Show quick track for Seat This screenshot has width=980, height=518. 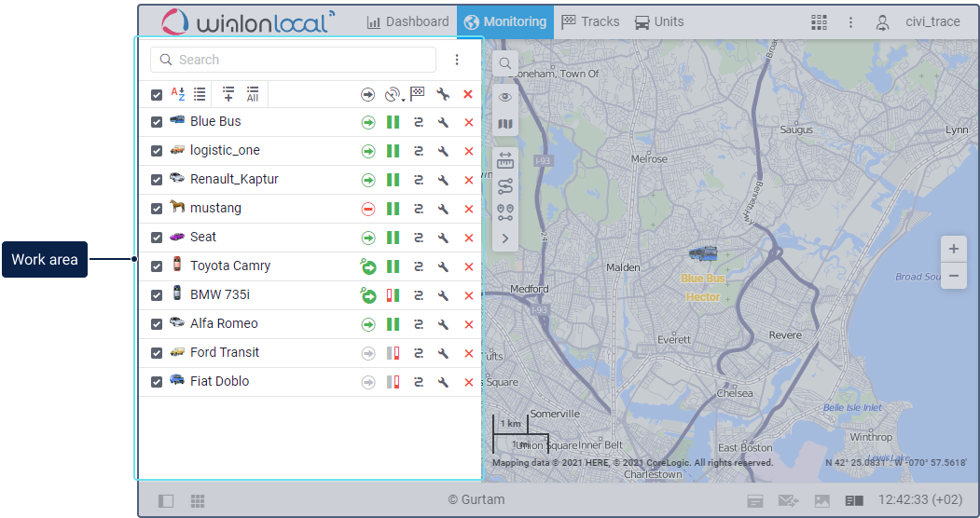coord(418,238)
